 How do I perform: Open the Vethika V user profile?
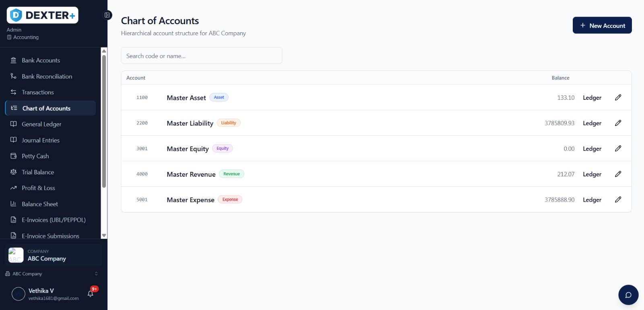[45, 294]
